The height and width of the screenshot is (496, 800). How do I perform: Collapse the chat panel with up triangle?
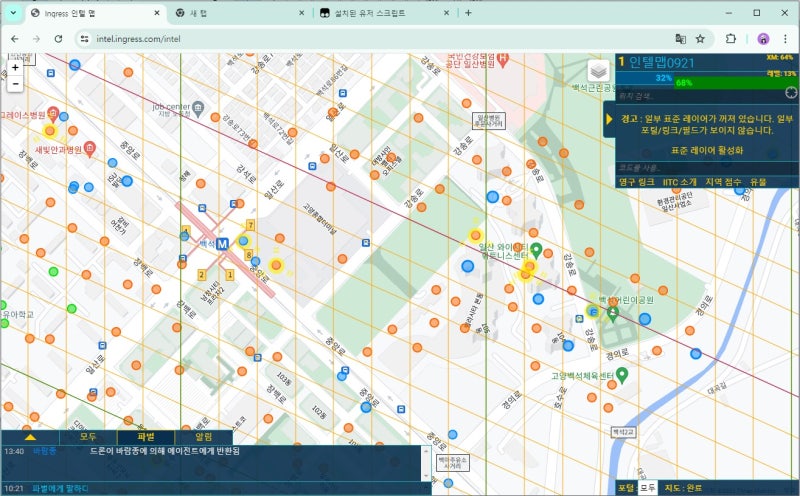coord(30,437)
